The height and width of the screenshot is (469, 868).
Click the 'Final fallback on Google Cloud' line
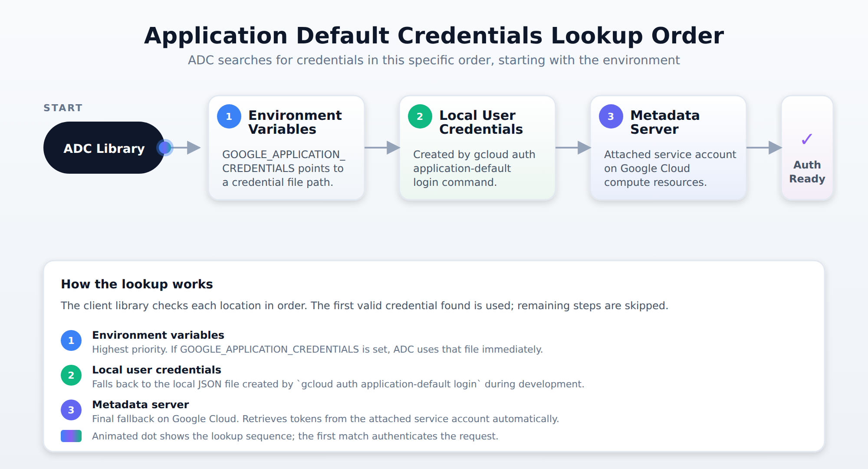(325, 419)
